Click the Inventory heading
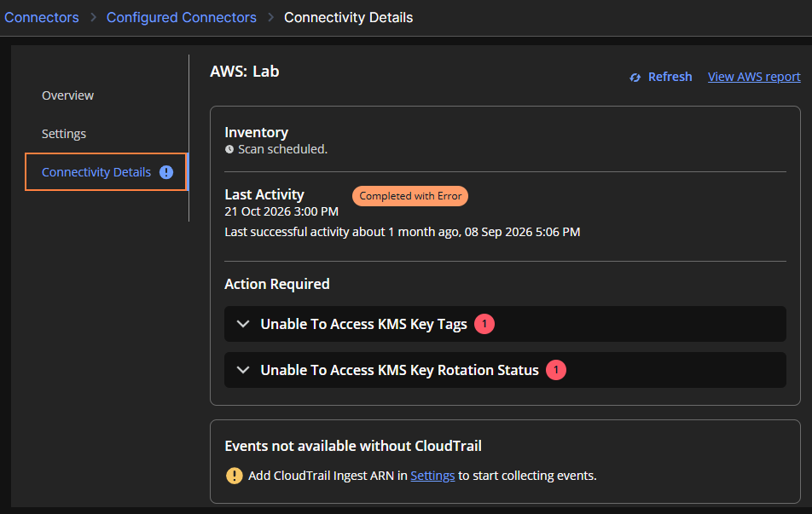This screenshot has width=812, height=514. click(257, 132)
